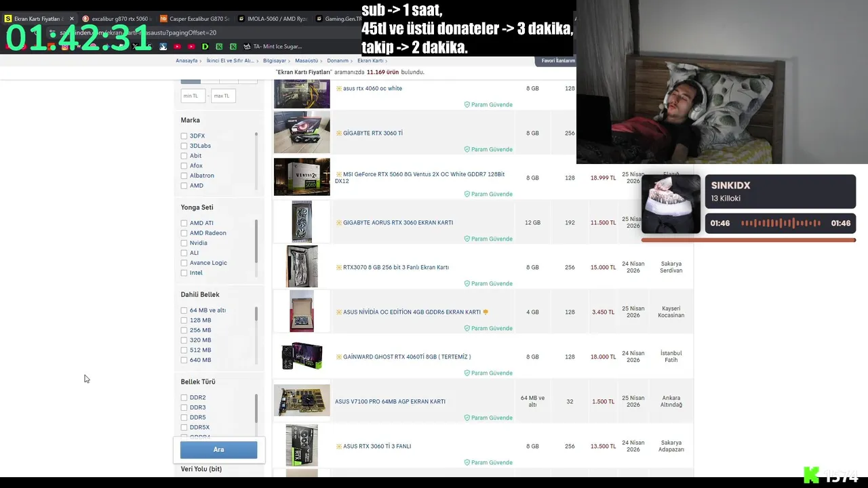
Task: Open Donanım breadcrumb link
Action: [338, 61]
